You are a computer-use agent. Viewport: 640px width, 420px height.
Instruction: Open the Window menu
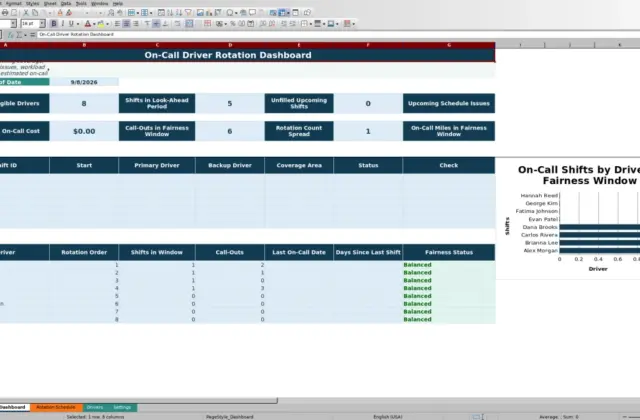click(x=100, y=3)
